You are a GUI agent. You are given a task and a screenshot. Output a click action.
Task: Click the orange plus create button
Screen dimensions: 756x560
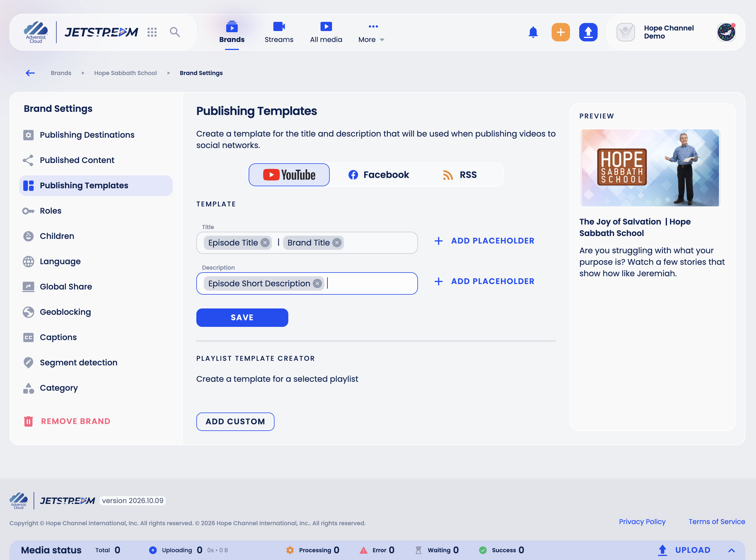[561, 32]
